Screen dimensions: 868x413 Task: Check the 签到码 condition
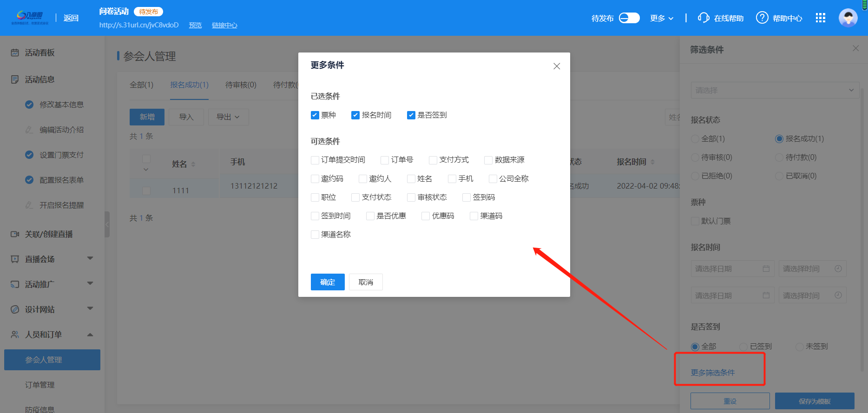click(x=467, y=197)
